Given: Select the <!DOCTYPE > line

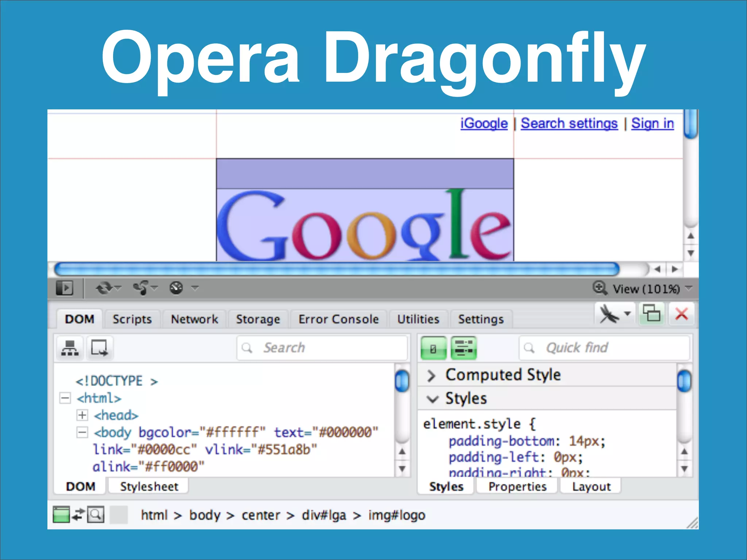Looking at the screenshot, I should [117, 381].
